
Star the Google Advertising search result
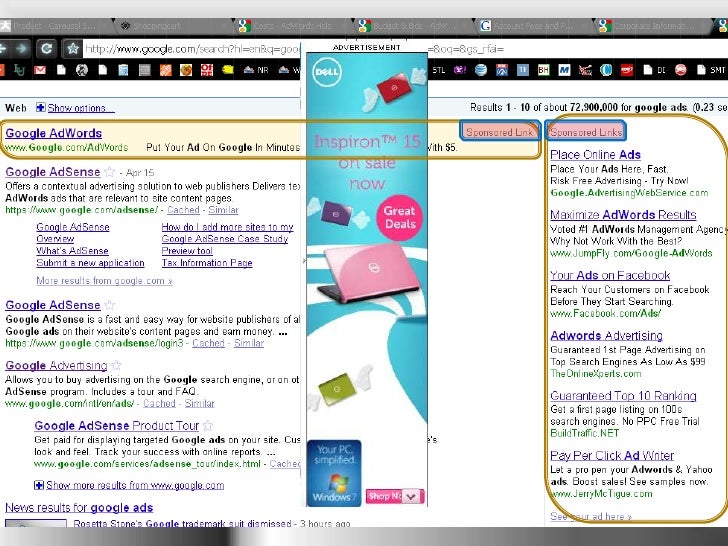[116, 366]
